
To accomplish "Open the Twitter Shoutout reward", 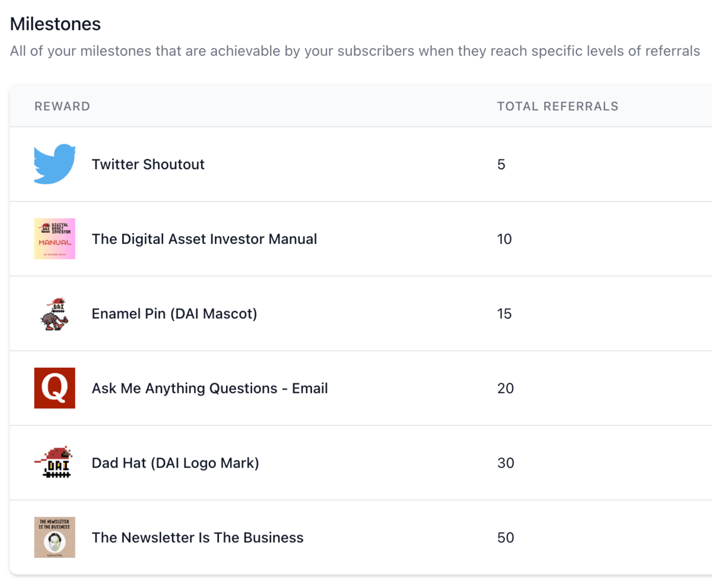I will [x=148, y=164].
